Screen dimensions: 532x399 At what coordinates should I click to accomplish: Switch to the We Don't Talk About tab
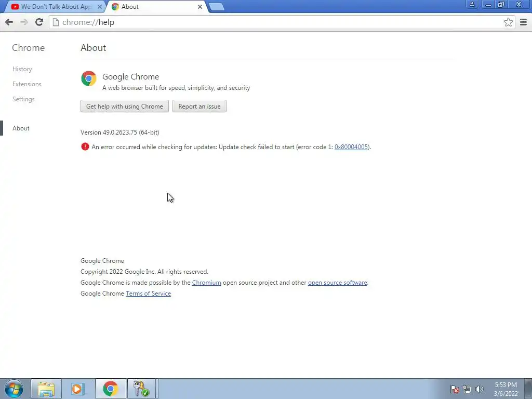click(54, 7)
